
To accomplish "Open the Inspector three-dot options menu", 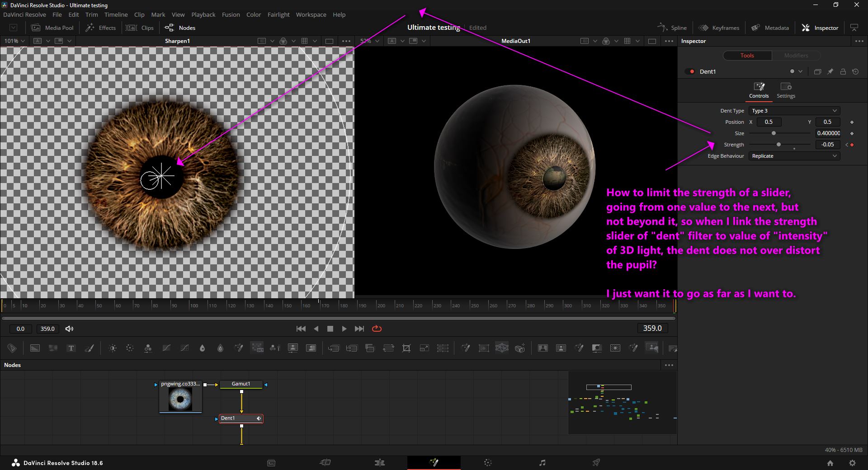I will pyautogui.click(x=859, y=41).
